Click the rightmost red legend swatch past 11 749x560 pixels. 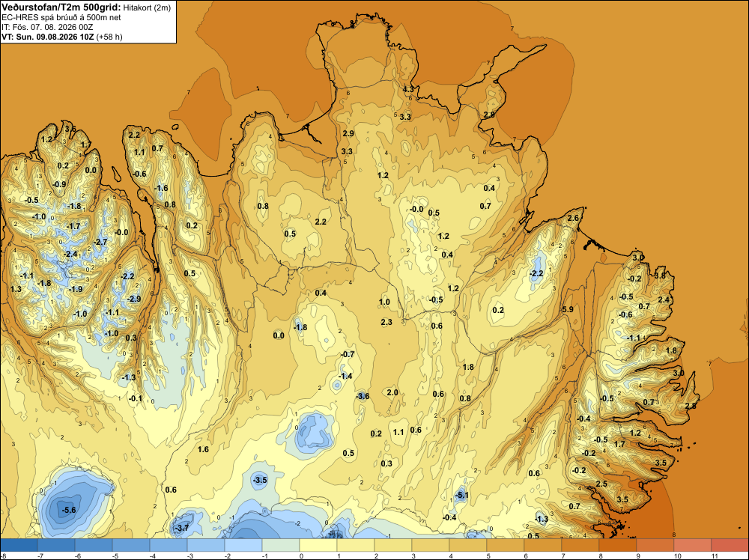click(730, 545)
